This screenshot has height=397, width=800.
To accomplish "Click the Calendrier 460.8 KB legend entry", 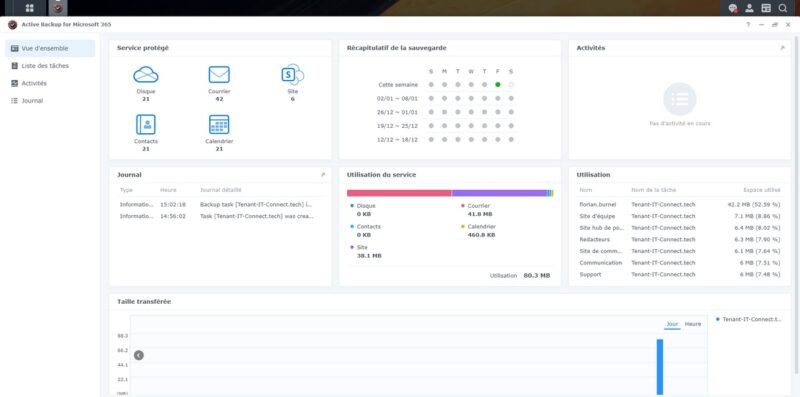I will click(478, 231).
